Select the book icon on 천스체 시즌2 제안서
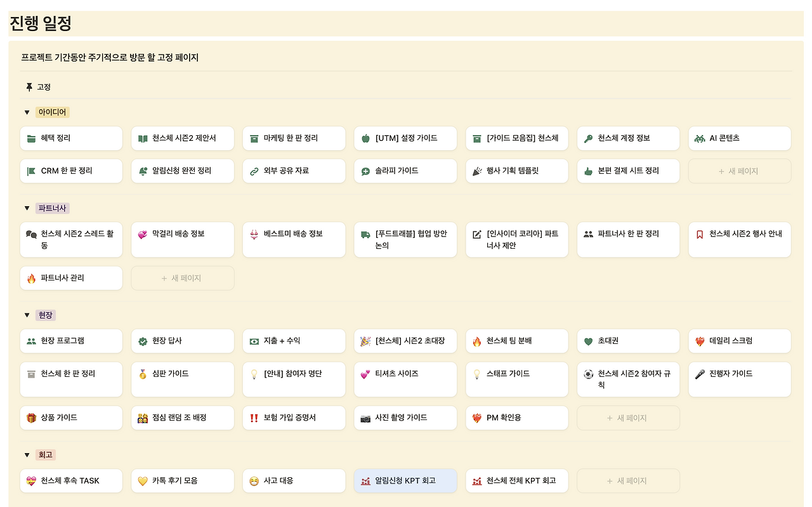Image resolution: width=812 pixels, height=507 pixels. pyautogui.click(x=142, y=138)
